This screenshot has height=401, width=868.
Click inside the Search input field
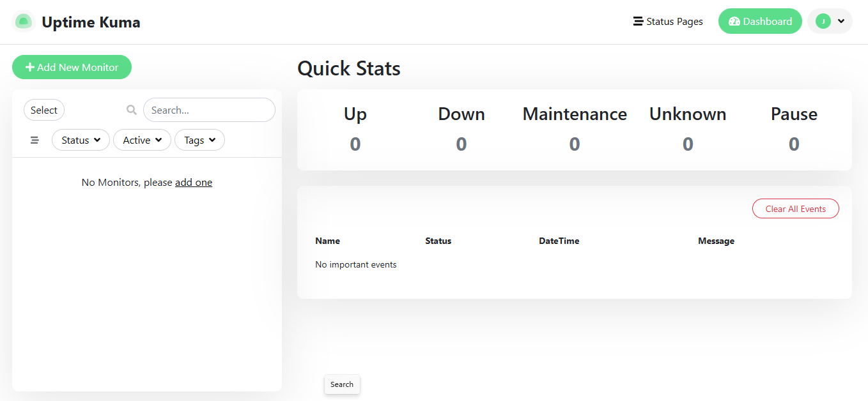click(x=209, y=110)
